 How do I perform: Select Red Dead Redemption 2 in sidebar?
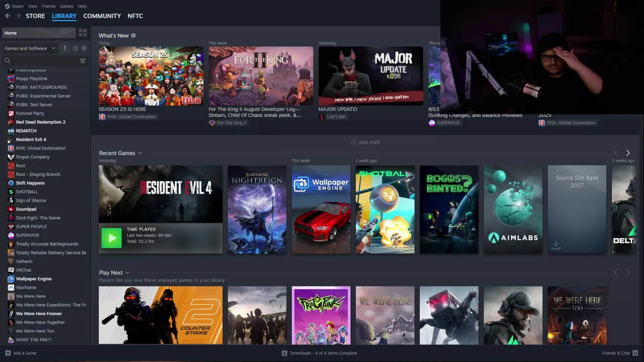click(x=40, y=122)
